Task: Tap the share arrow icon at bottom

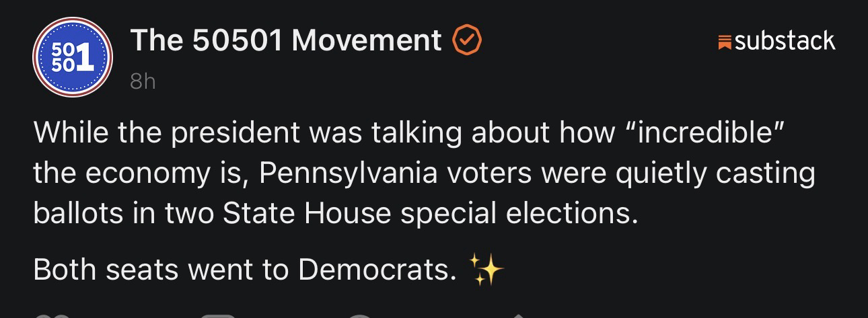Action: tap(518, 315)
